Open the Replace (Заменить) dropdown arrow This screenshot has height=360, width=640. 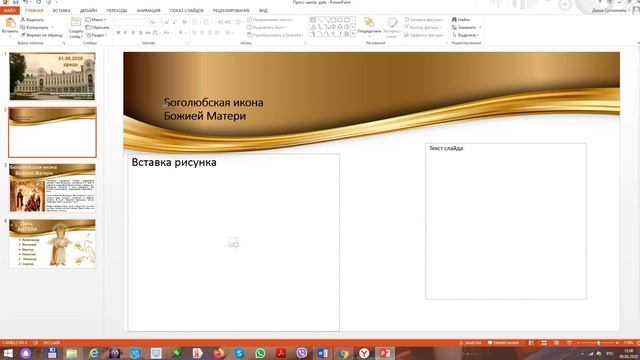click(x=480, y=27)
